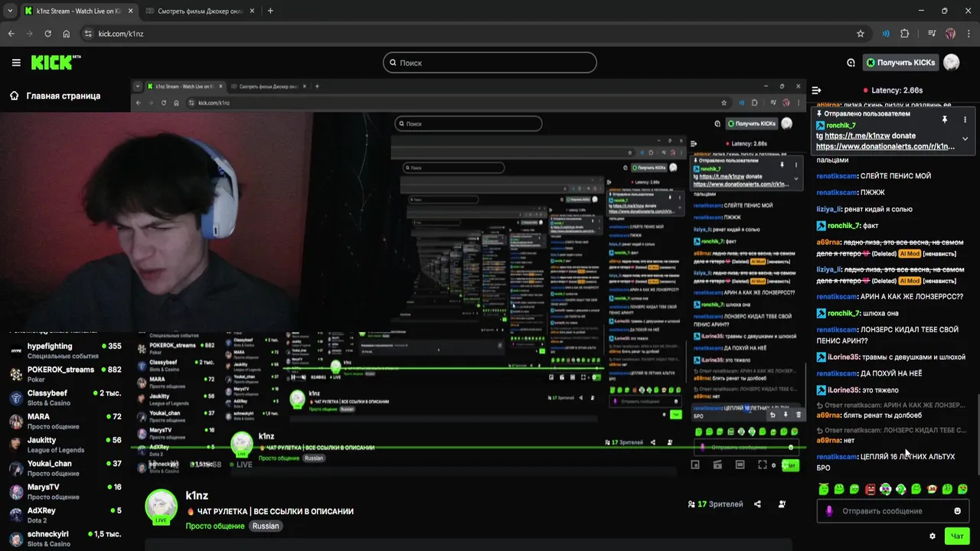
Task: Open the media control icon
Action: click(932, 34)
